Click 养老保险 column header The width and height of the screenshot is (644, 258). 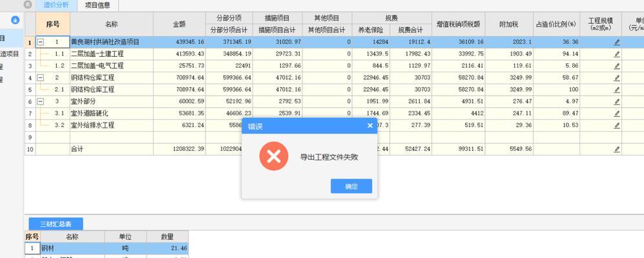click(x=371, y=30)
